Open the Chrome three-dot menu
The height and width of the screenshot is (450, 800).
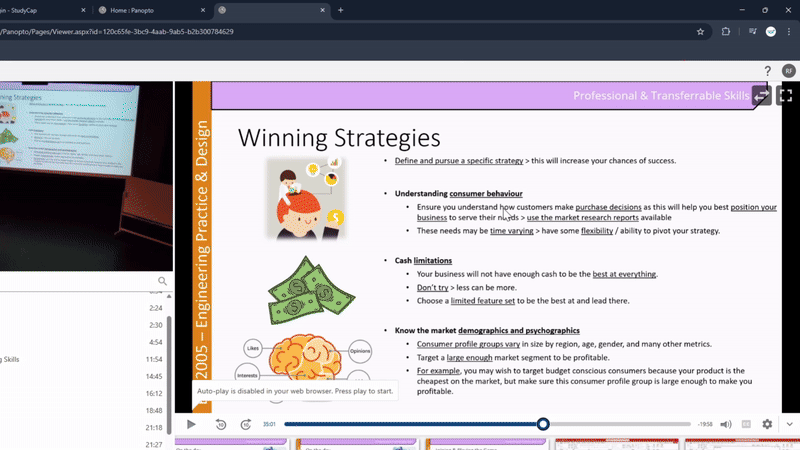(x=789, y=32)
